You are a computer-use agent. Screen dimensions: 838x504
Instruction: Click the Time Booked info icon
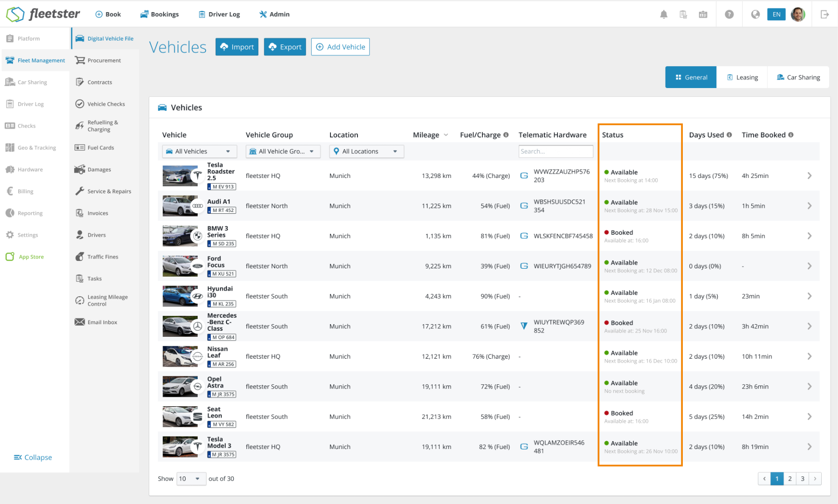(x=791, y=135)
